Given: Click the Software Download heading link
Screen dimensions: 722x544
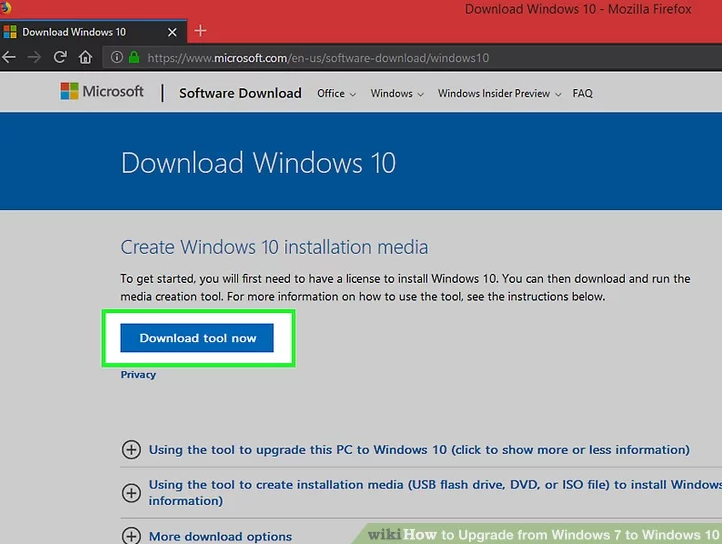Looking at the screenshot, I should click(x=240, y=93).
